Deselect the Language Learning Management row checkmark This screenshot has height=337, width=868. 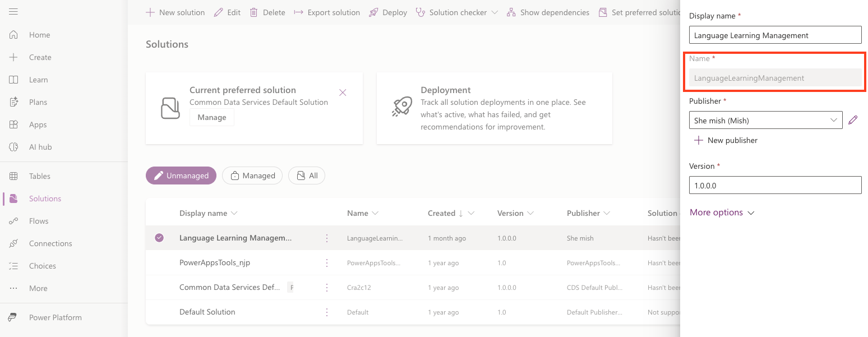click(x=159, y=238)
